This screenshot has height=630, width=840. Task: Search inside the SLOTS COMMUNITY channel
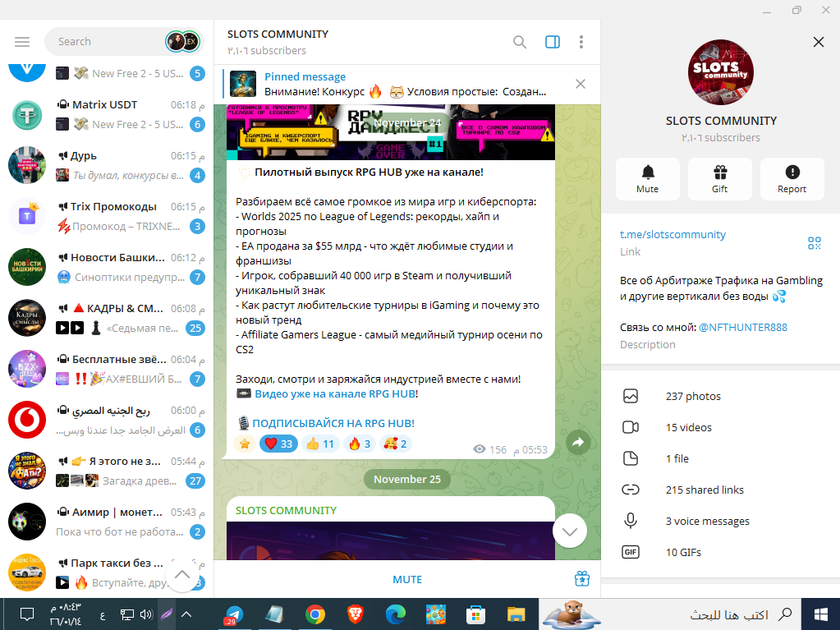[x=520, y=42]
